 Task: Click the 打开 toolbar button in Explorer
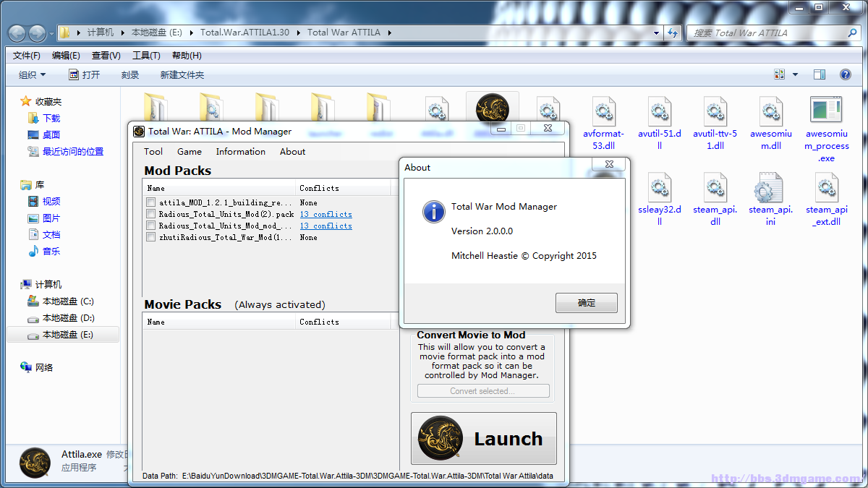point(85,74)
